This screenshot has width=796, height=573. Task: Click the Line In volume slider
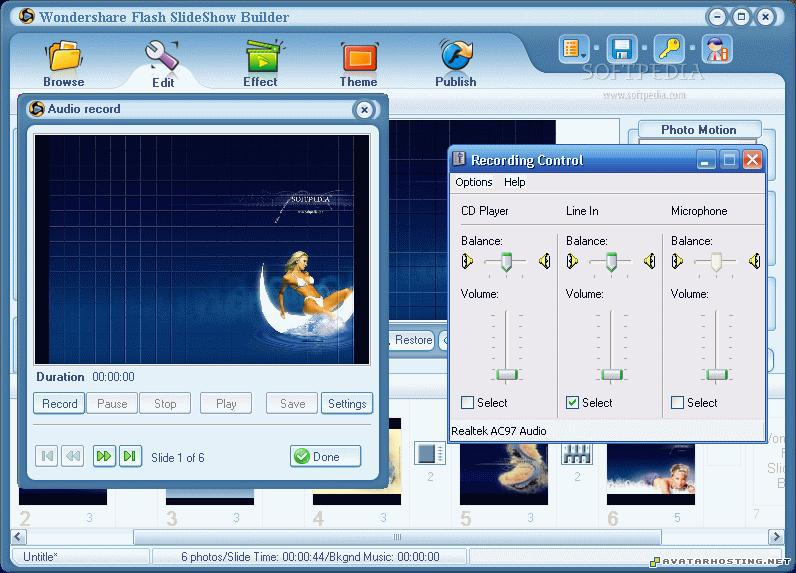611,375
